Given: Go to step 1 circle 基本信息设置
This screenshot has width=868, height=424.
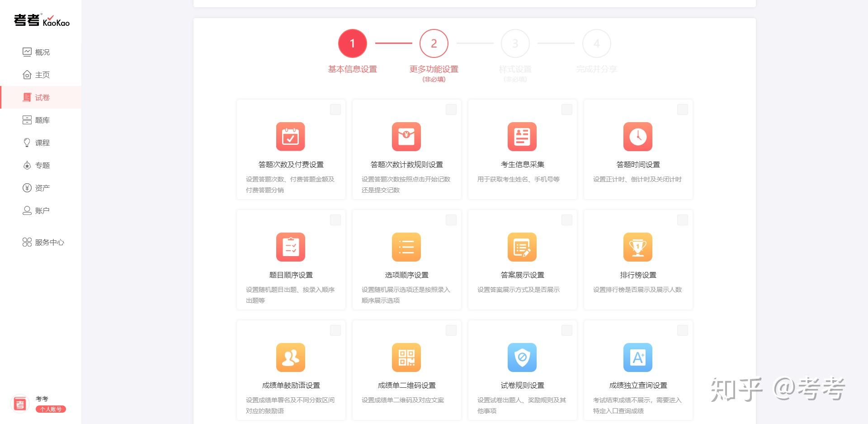Looking at the screenshot, I should coord(353,43).
